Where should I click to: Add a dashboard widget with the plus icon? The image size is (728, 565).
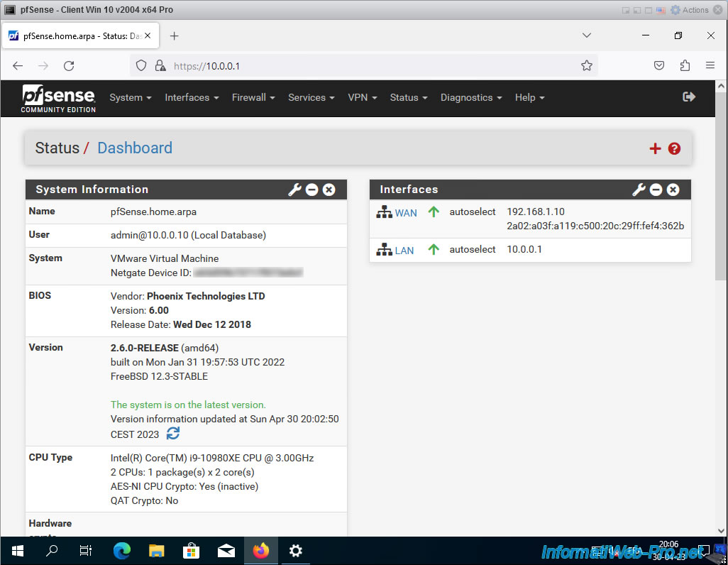tap(655, 148)
